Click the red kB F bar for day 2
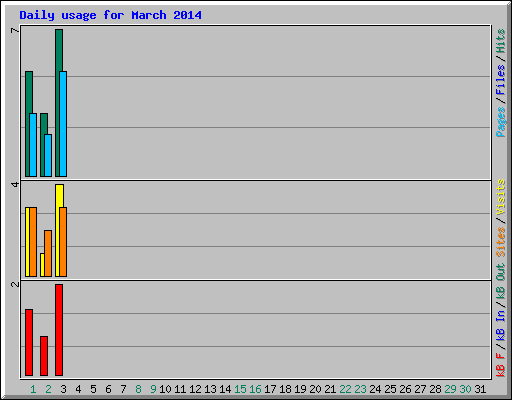Image resolution: width=512 pixels, height=400 pixels. [44, 356]
